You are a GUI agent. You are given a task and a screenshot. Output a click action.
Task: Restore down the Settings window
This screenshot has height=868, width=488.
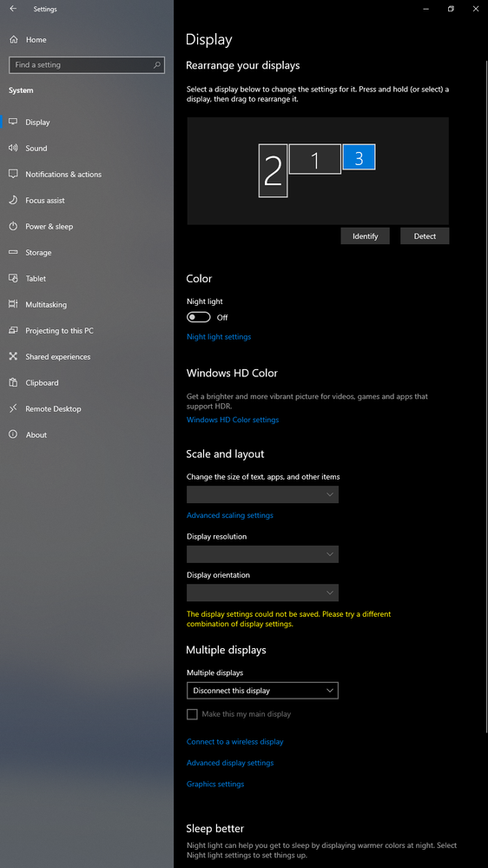pyautogui.click(x=451, y=9)
